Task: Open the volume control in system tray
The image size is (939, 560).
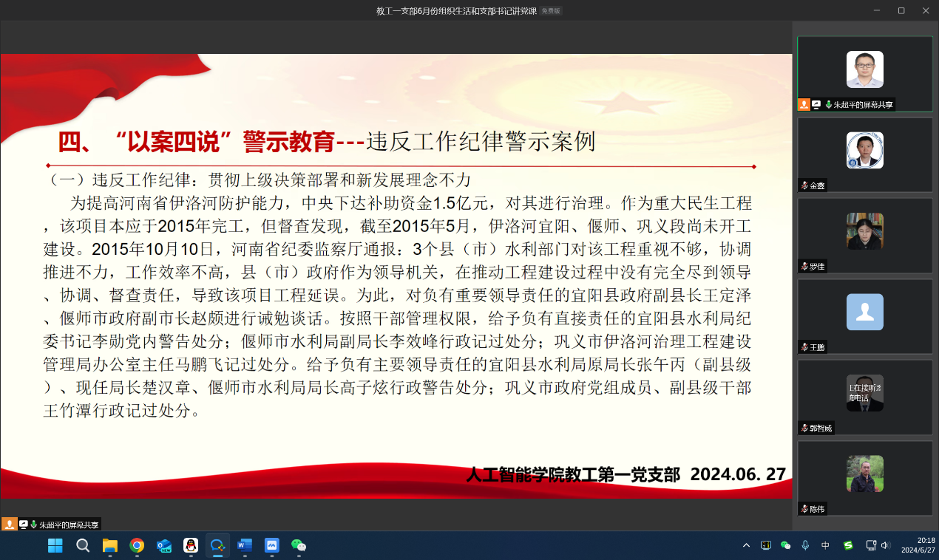Action: click(886, 545)
